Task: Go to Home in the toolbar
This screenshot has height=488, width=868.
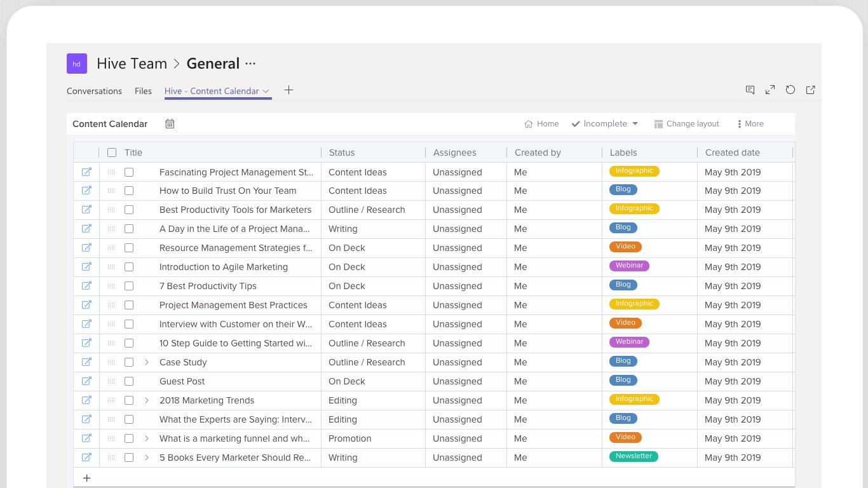Action: pos(541,124)
